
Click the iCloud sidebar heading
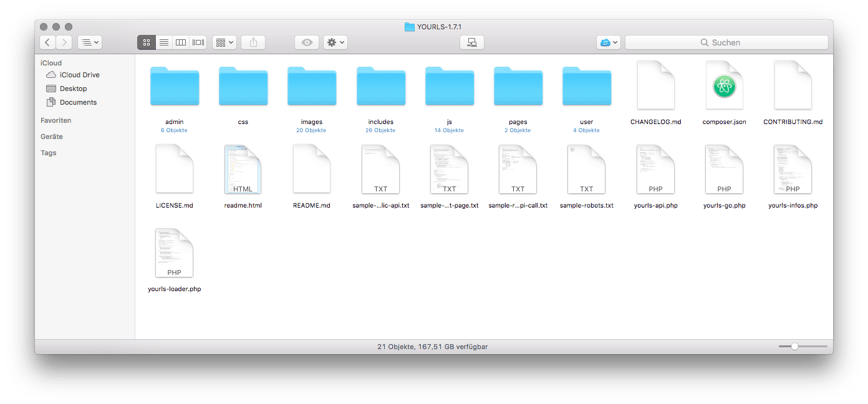(x=51, y=63)
